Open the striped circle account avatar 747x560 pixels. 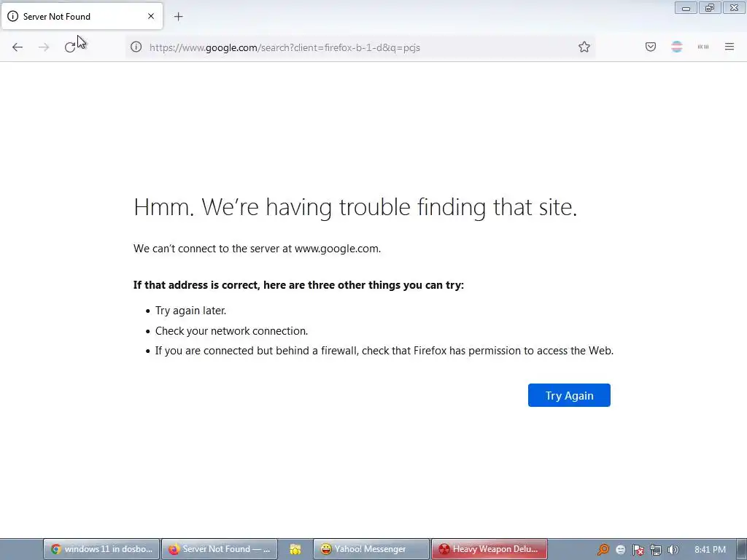[x=677, y=47]
